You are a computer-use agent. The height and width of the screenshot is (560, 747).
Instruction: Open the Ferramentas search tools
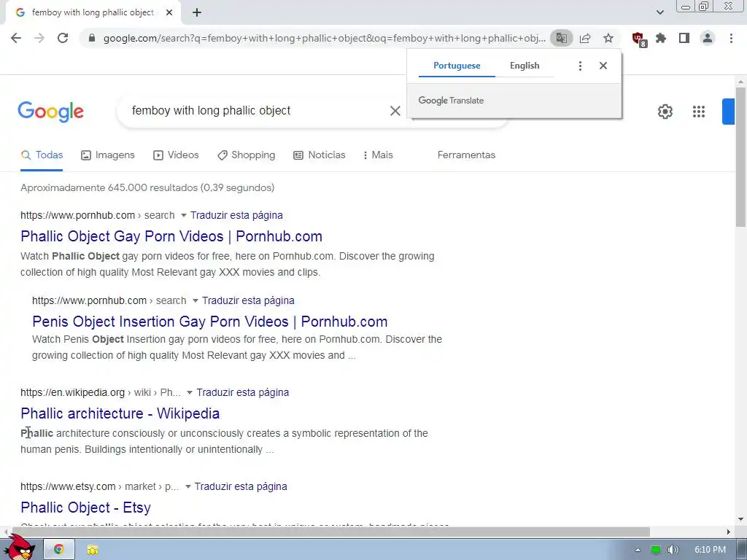tap(466, 155)
